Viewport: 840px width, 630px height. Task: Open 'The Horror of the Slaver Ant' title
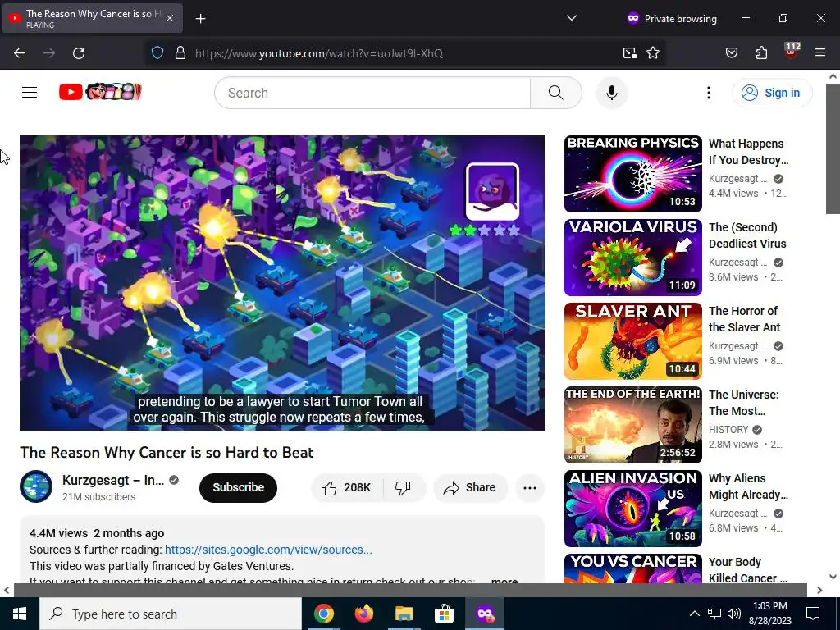click(x=744, y=319)
